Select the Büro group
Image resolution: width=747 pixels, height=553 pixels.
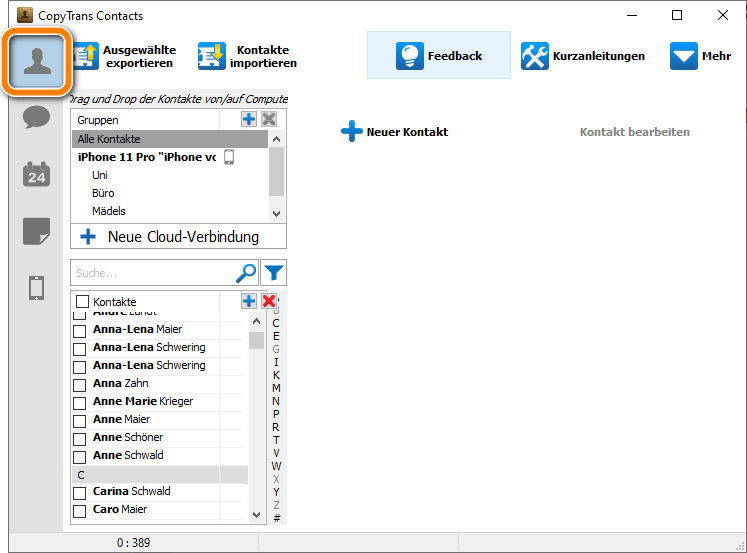pos(103,193)
